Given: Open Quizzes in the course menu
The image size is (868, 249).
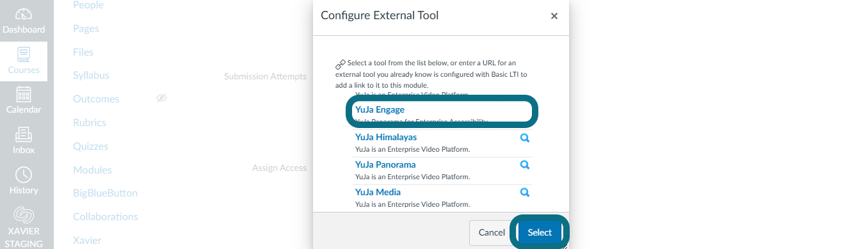Looking at the screenshot, I should 90,146.
